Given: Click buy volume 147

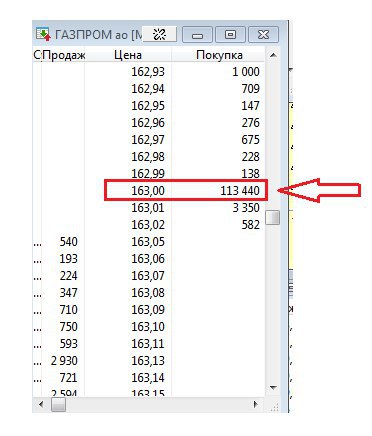Looking at the screenshot, I should pyautogui.click(x=251, y=106).
